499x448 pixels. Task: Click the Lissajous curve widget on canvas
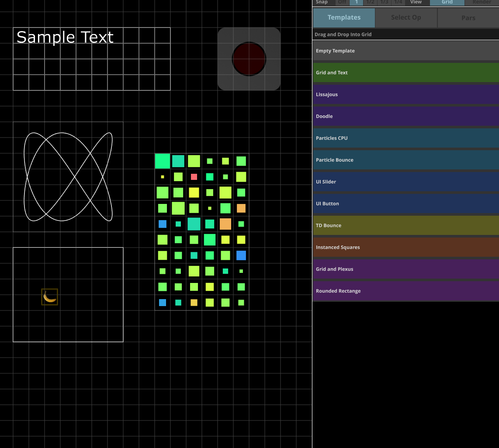coord(68,177)
